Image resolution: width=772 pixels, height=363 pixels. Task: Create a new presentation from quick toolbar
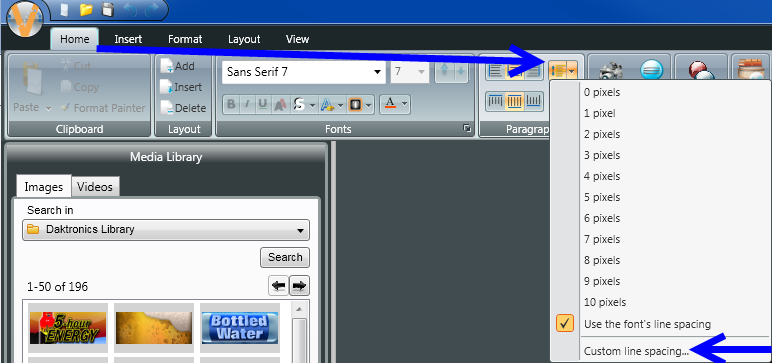click(64, 10)
